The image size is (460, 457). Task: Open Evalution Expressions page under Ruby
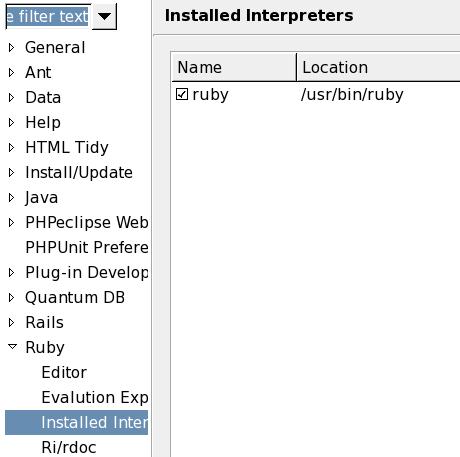pyautogui.click(x=95, y=397)
